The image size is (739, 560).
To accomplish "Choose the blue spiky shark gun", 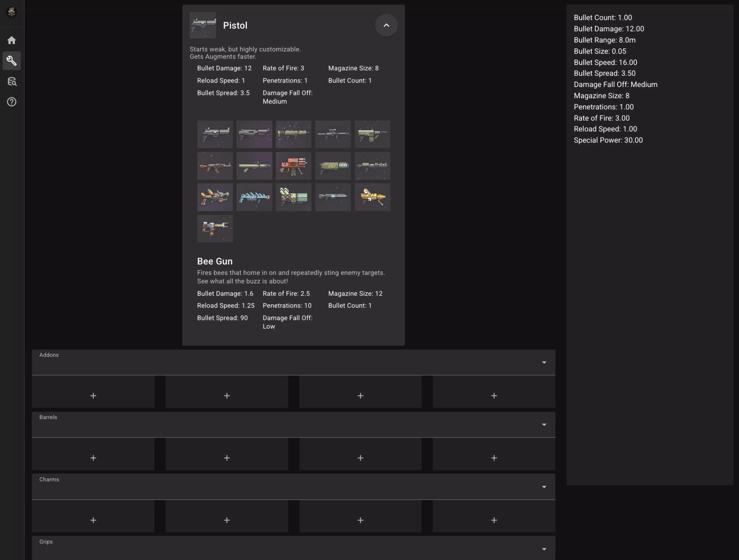I will pyautogui.click(x=254, y=197).
